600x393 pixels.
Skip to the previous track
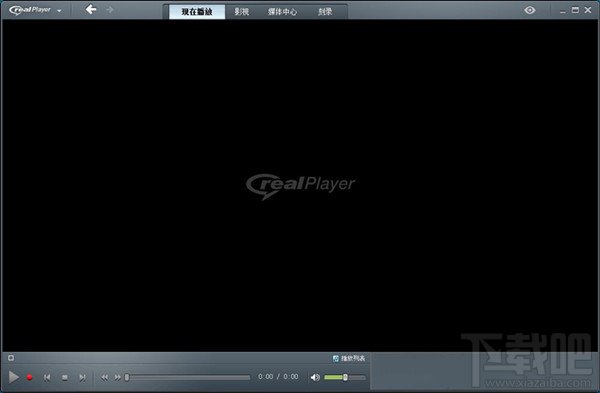click(x=47, y=377)
